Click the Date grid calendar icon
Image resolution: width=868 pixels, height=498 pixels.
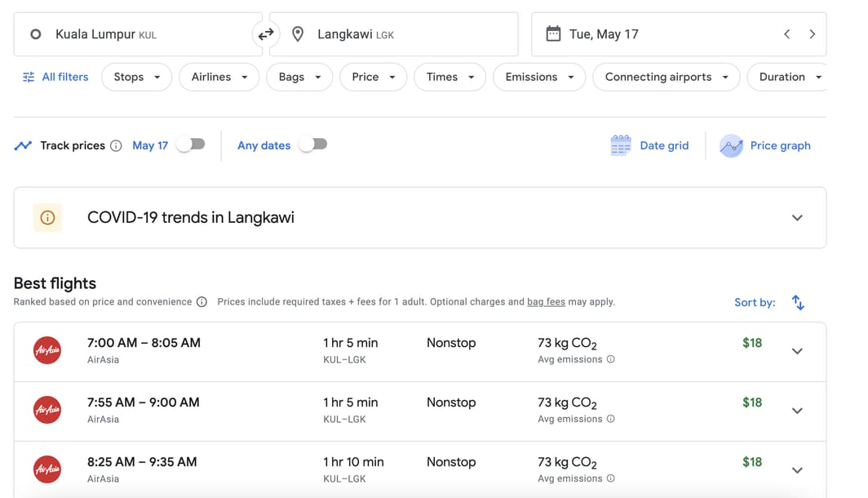coord(621,145)
